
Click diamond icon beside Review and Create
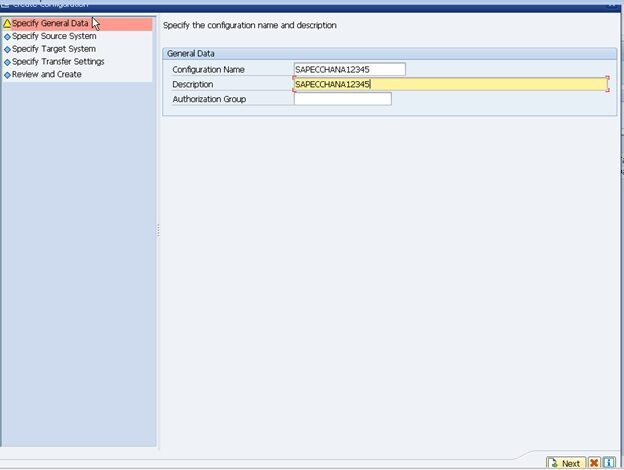(7, 75)
